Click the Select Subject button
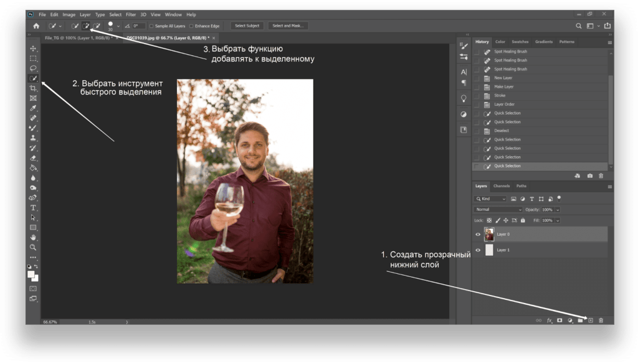638x364 pixels. 247,26
